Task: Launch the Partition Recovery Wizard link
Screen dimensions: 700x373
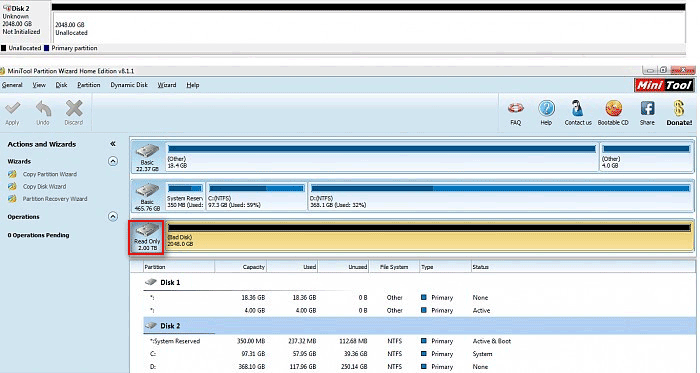Action: click(55, 199)
